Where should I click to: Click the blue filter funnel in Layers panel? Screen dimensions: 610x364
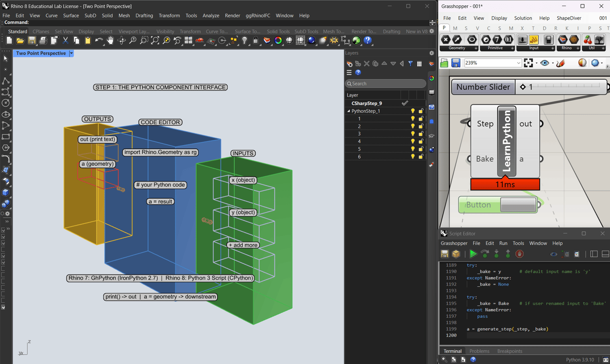(x=410, y=64)
